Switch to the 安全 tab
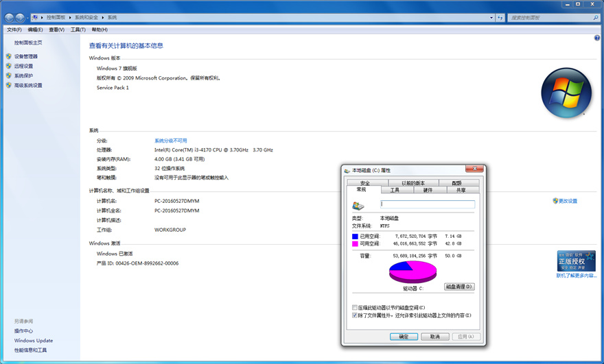The width and height of the screenshot is (604, 364). pos(367,183)
